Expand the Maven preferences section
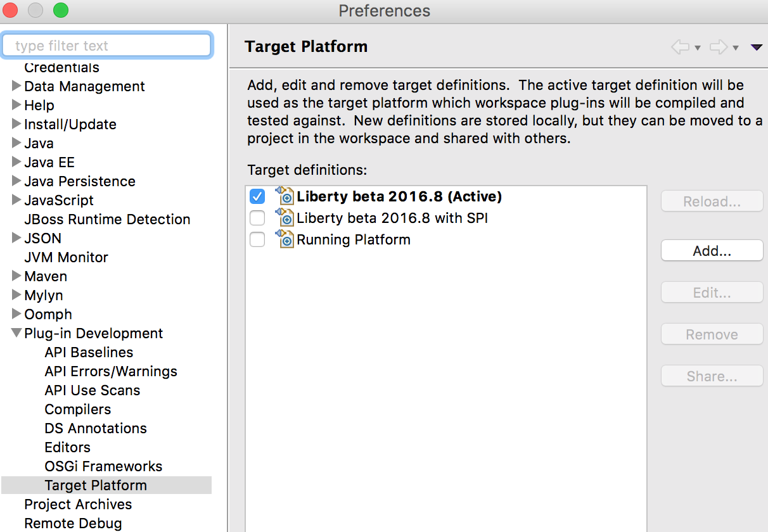The image size is (768, 532). (x=15, y=276)
